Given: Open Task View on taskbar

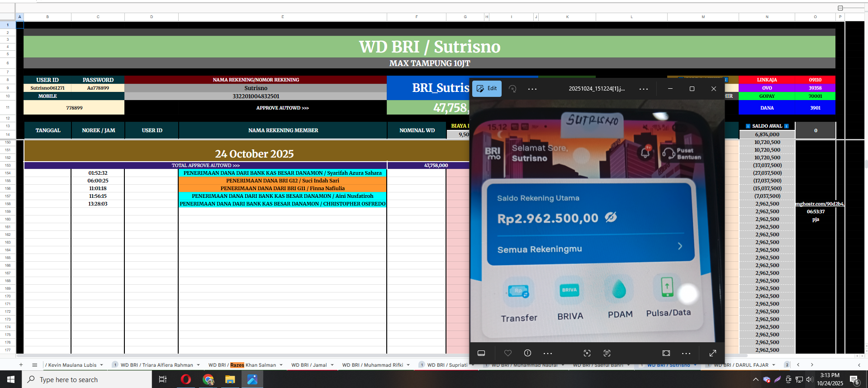Looking at the screenshot, I should [x=163, y=379].
